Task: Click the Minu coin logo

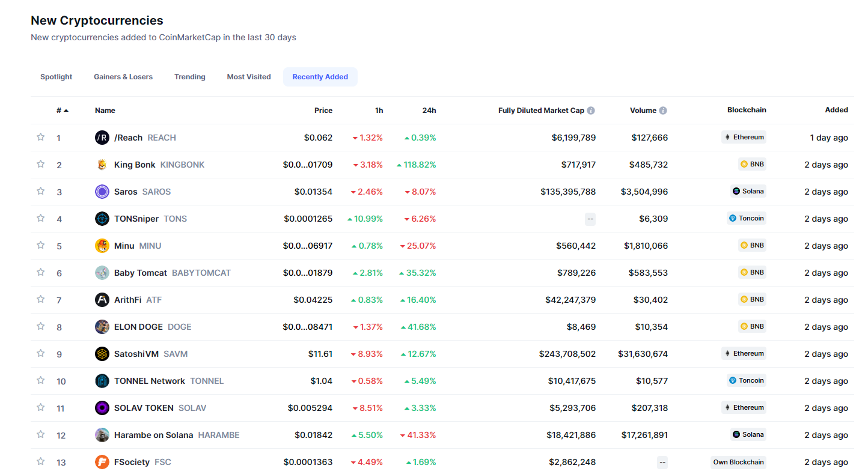Action: coord(102,246)
